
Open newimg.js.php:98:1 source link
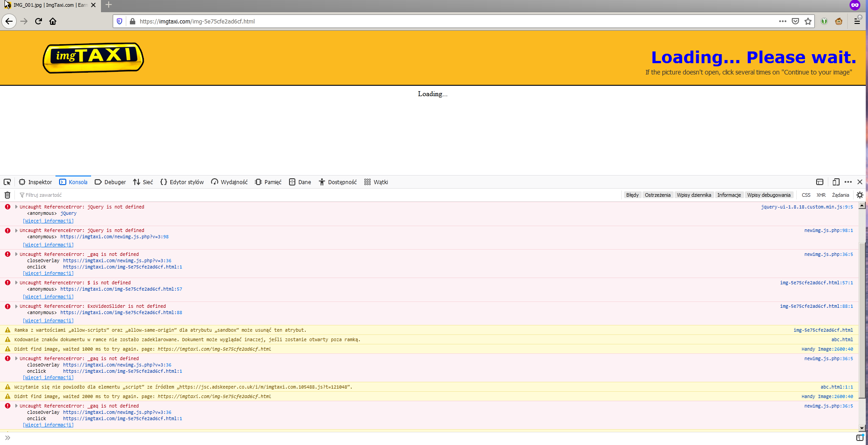coord(829,230)
